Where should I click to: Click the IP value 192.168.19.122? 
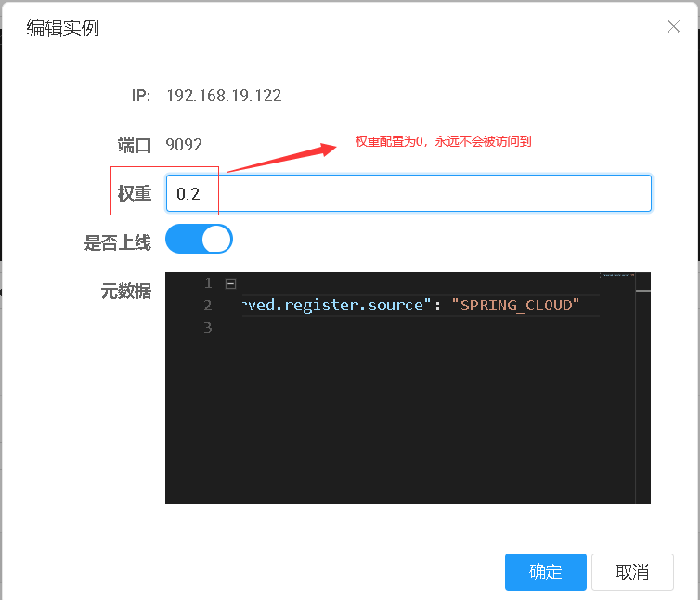(224, 96)
